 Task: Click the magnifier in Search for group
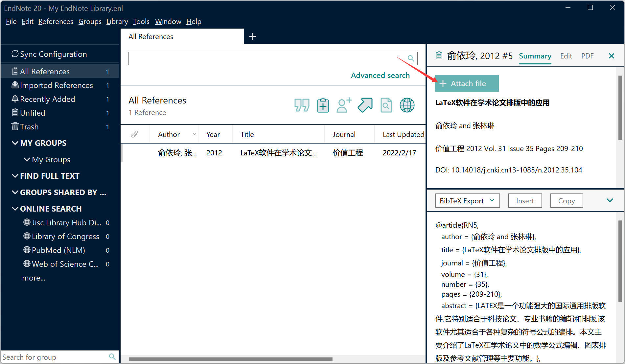point(112,357)
